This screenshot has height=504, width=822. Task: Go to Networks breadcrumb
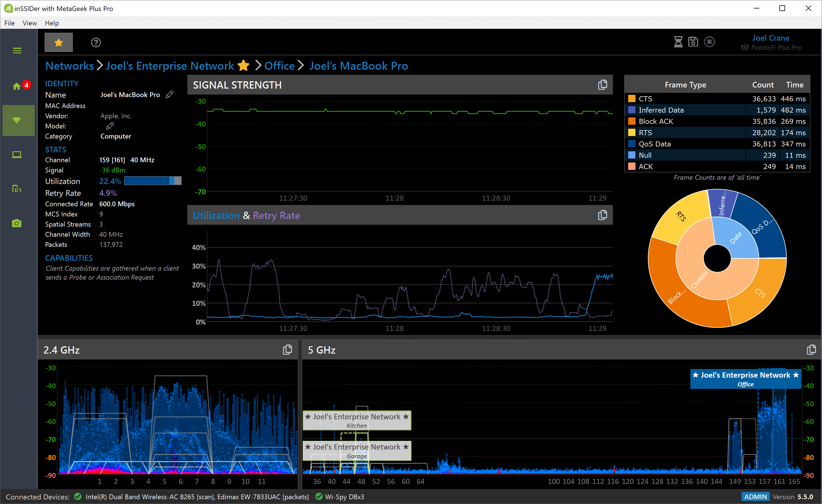[70, 66]
